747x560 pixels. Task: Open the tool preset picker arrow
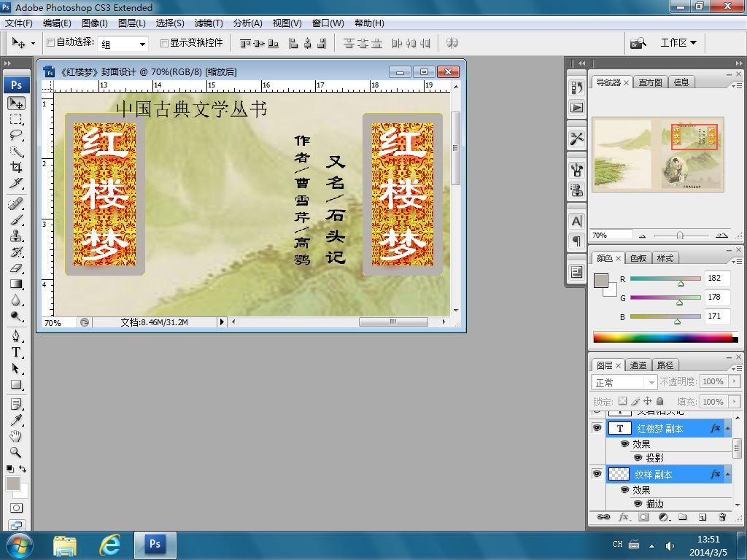coord(33,43)
